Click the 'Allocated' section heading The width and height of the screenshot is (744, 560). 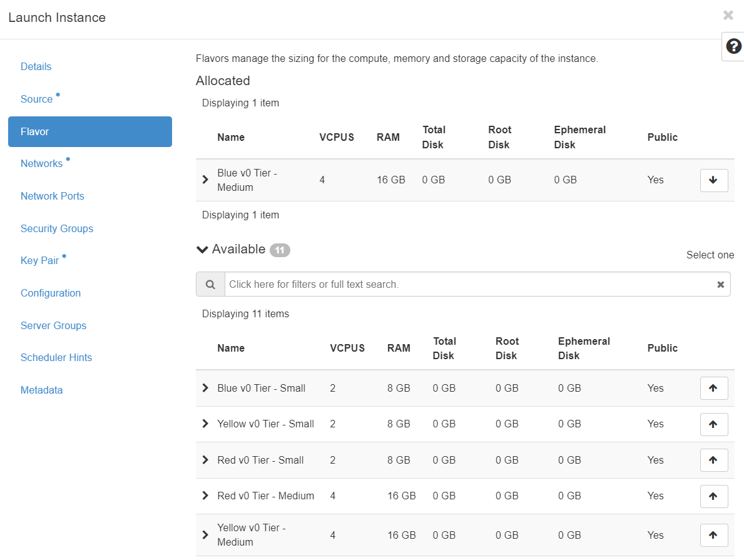[223, 81]
